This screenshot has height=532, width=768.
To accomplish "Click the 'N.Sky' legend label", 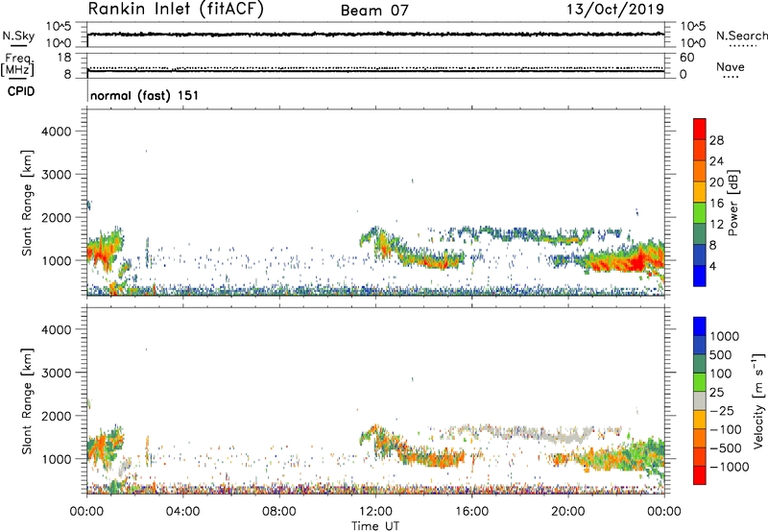I will coord(18,36).
